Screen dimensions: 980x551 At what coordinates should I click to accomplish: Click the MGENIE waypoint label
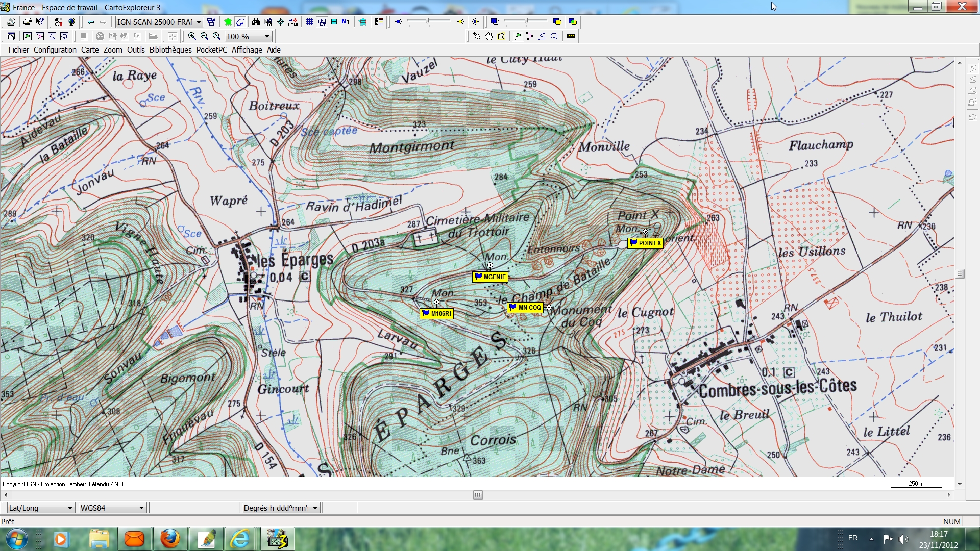point(491,277)
